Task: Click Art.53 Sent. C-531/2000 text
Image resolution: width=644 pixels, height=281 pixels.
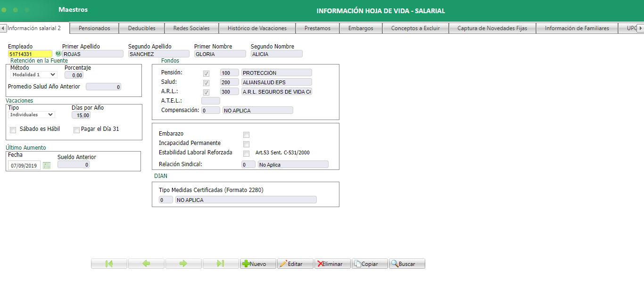Action: (x=282, y=153)
